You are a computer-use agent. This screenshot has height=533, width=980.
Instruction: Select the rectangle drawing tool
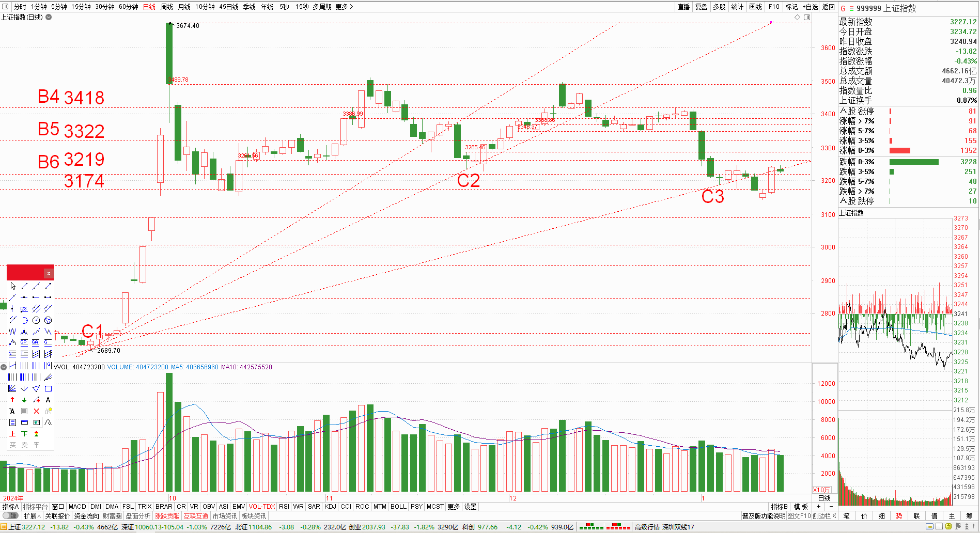point(48,389)
